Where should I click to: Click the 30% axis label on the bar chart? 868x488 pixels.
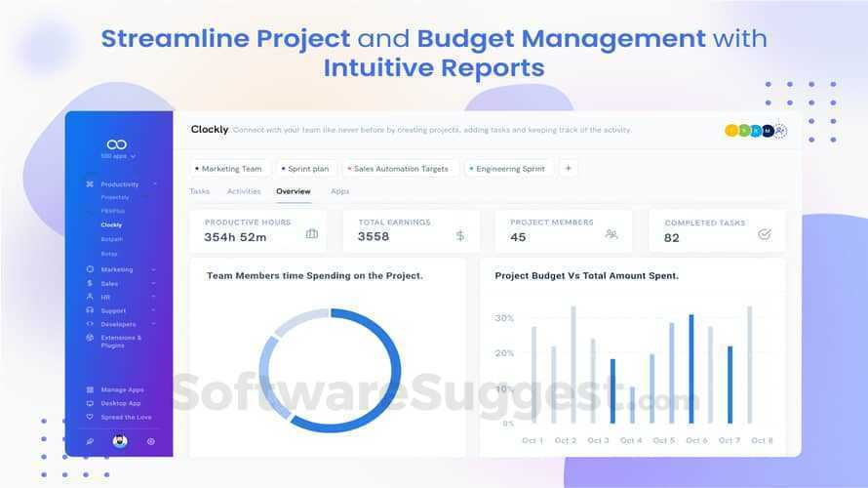click(x=504, y=318)
